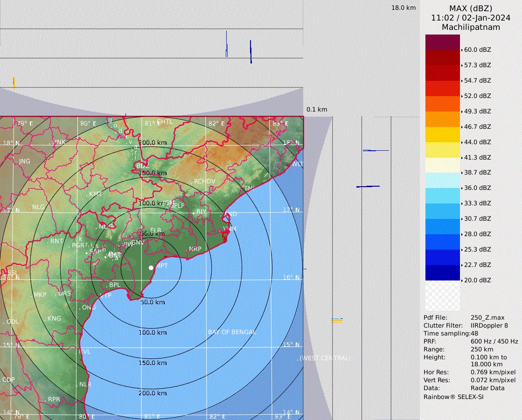Click the GDL station label
The height and width of the screenshot is (420, 522).
tap(13, 322)
